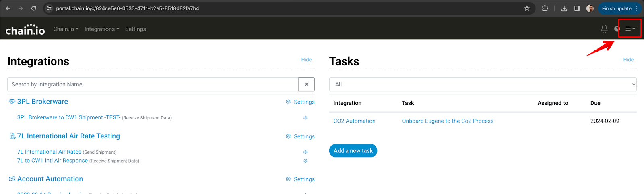Focus the Search by Integration Name field
The image size is (644, 194).
click(153, 84)
